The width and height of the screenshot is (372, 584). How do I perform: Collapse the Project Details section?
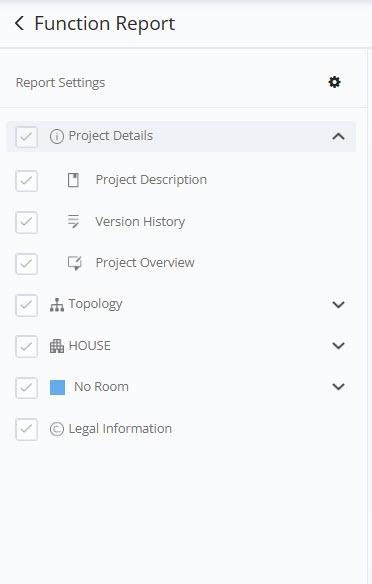pos(338,136)
